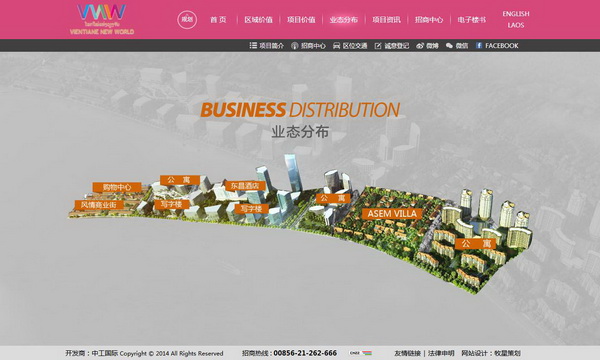Go to 首页 in main navigation
The width and height of the screenshot is (600, 360).
218,20
